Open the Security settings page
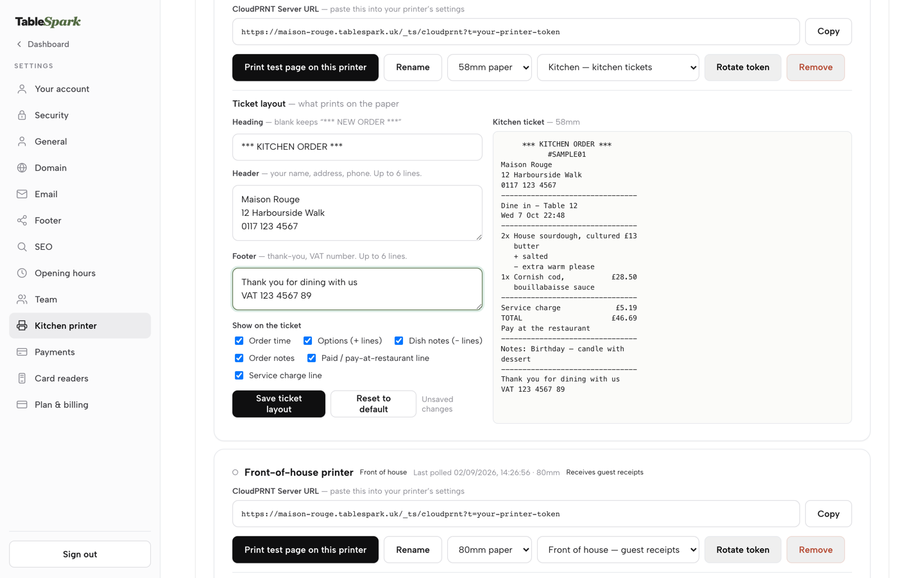The width and height of the screenshot is (924, 578). click(80, 116)
